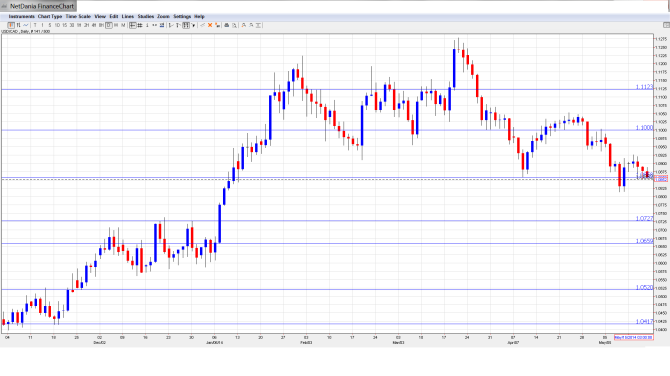Open the small toolbar dropdown arrow
The height and width of the screenshot is (376, 670).
pyautogui.click(x=194, y=25)
